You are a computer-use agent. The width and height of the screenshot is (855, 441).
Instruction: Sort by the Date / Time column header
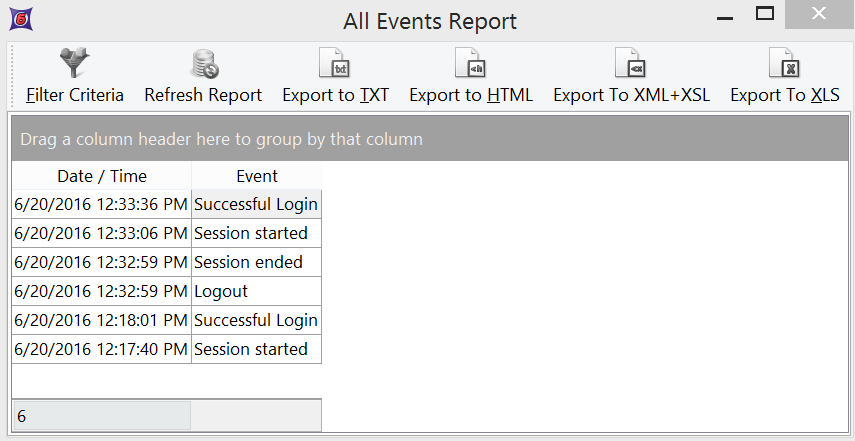[x=102, y=176]
